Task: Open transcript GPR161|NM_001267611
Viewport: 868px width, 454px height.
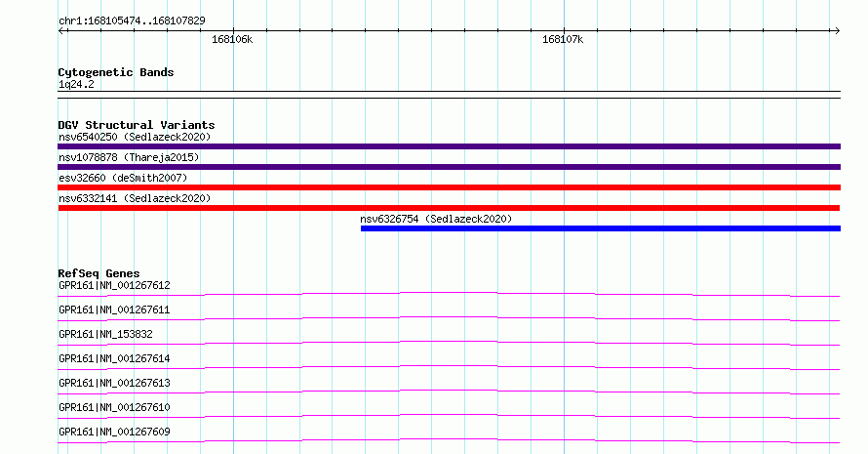Action: click(114, 310)
